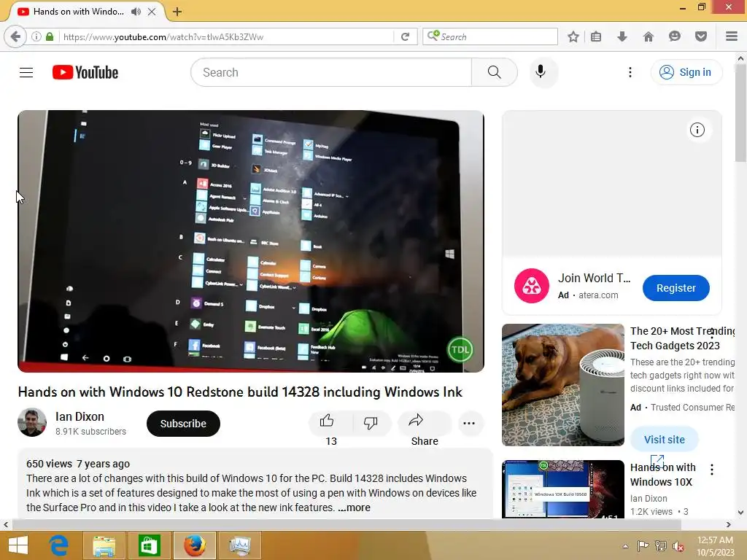
Task: Focus the YouTube search box
Action: pos(331,72)
